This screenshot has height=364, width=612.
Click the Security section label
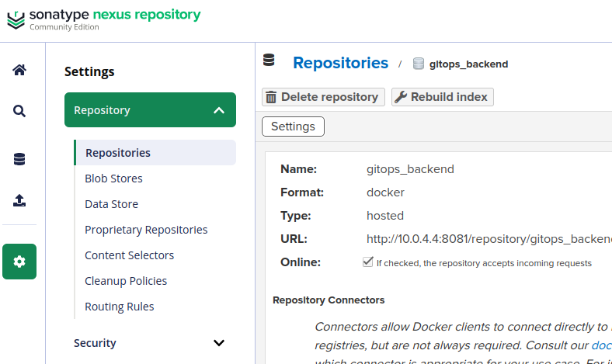[x=95, y=343]
